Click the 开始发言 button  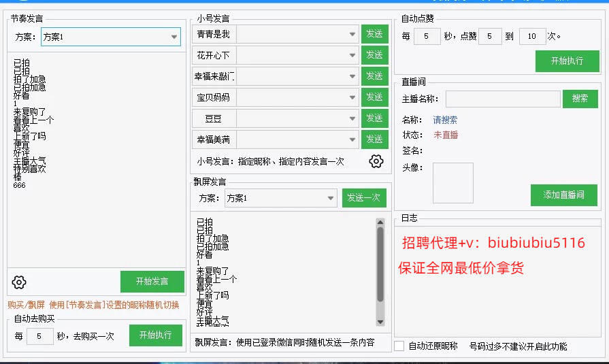152,282
